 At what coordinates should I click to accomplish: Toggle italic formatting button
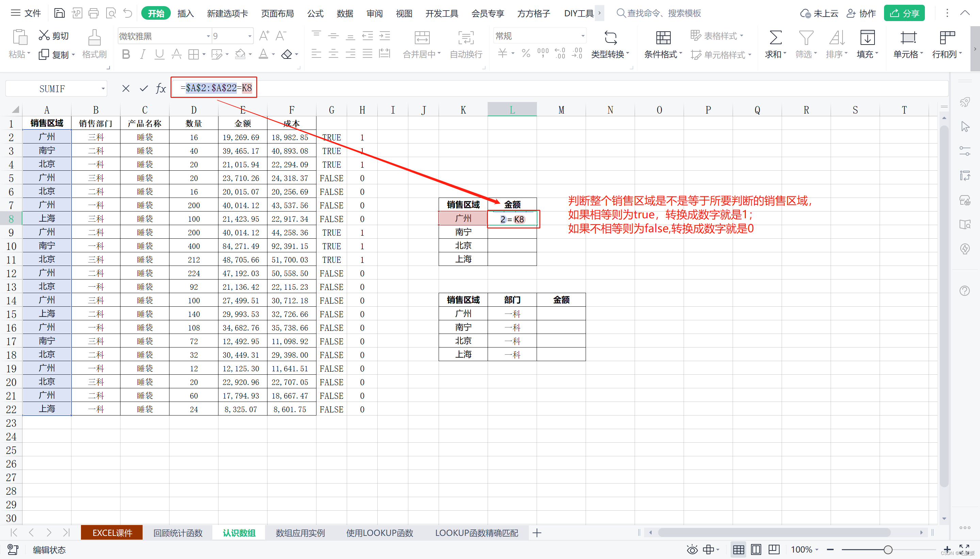143,54
